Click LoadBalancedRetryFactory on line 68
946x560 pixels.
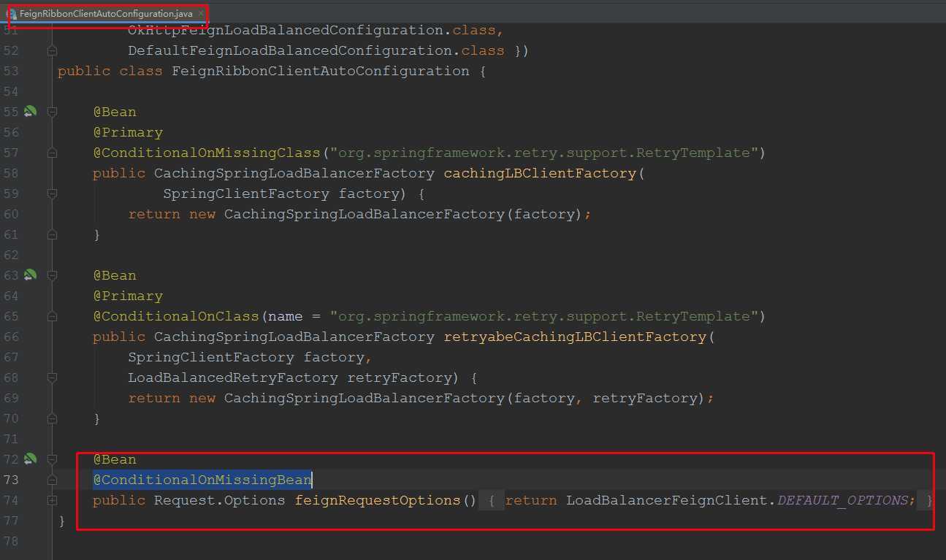tap(233, 377)
